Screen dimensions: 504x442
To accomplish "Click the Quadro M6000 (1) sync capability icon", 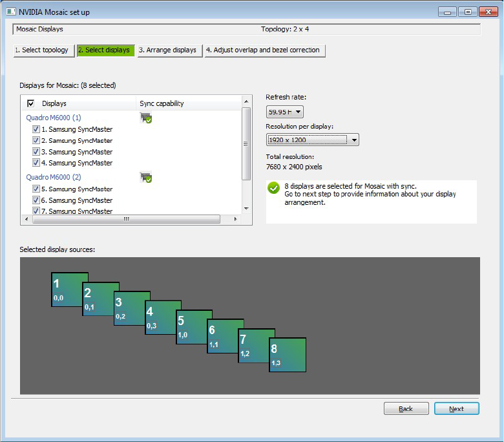I will tap(145, 118).
